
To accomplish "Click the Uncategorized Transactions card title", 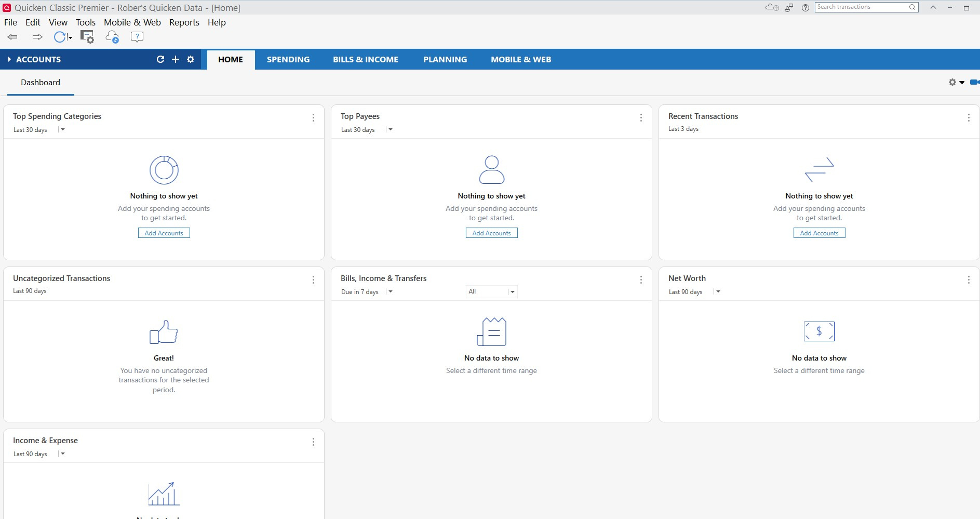I will (61, 278).
